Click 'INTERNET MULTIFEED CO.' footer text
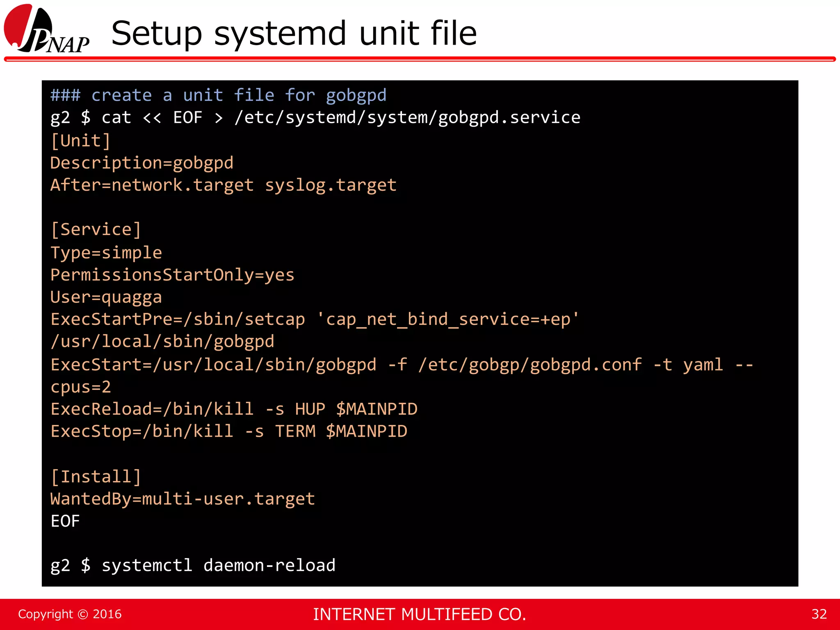 pos(420,614)
